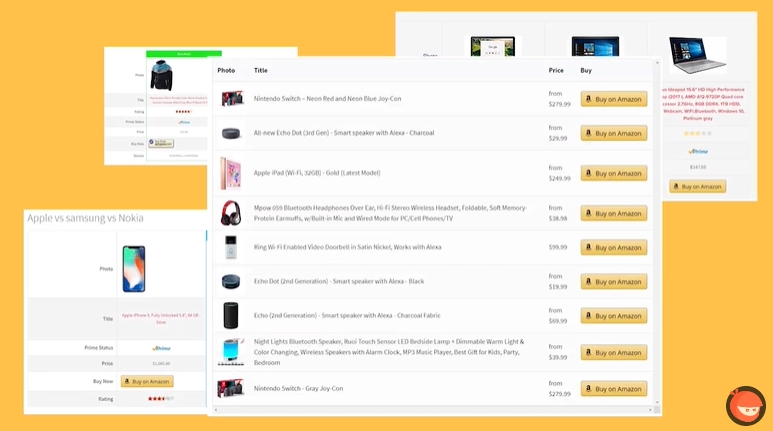Image resolution: width=773 pixels, height=431 pixels.
Task: Open Echo Dot (2nd Generation) Black title
Action: 339,281
